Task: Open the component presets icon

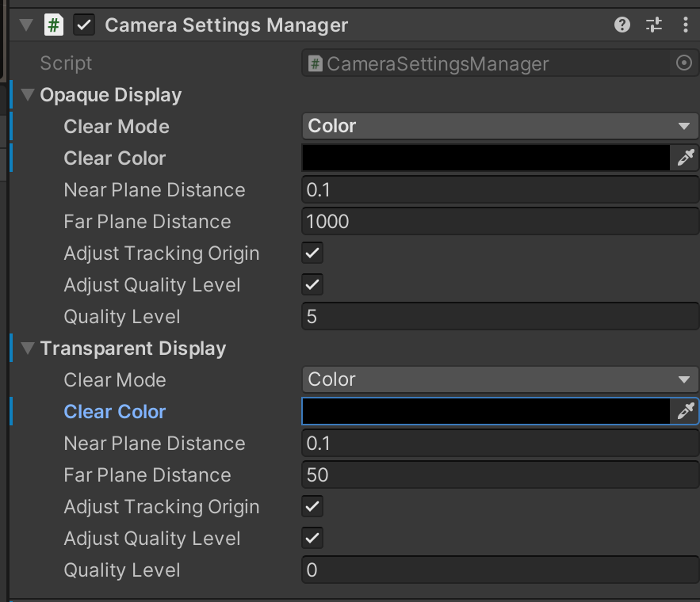Action: click(x=654, y=25)
